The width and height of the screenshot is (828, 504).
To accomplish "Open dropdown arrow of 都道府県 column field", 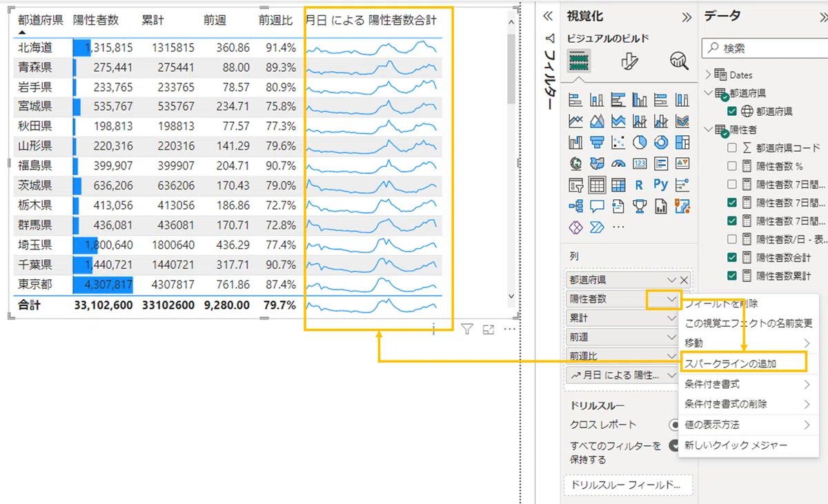I will click(671, 280).
